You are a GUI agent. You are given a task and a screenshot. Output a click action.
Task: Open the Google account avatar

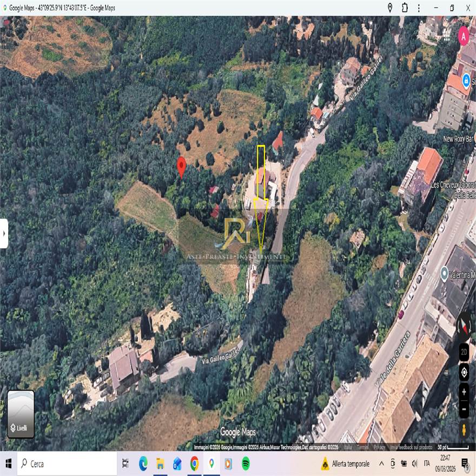tap(464, 36)
